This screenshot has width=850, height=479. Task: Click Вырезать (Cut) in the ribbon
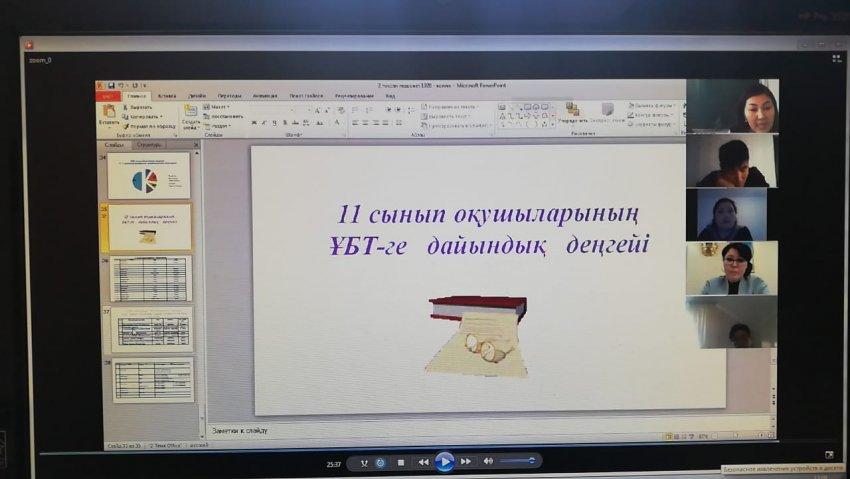[x=137, y=107]
